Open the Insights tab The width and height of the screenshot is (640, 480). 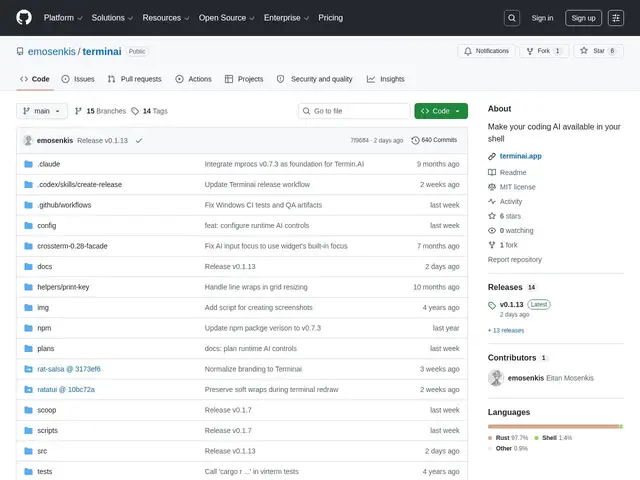click(385, 79)
